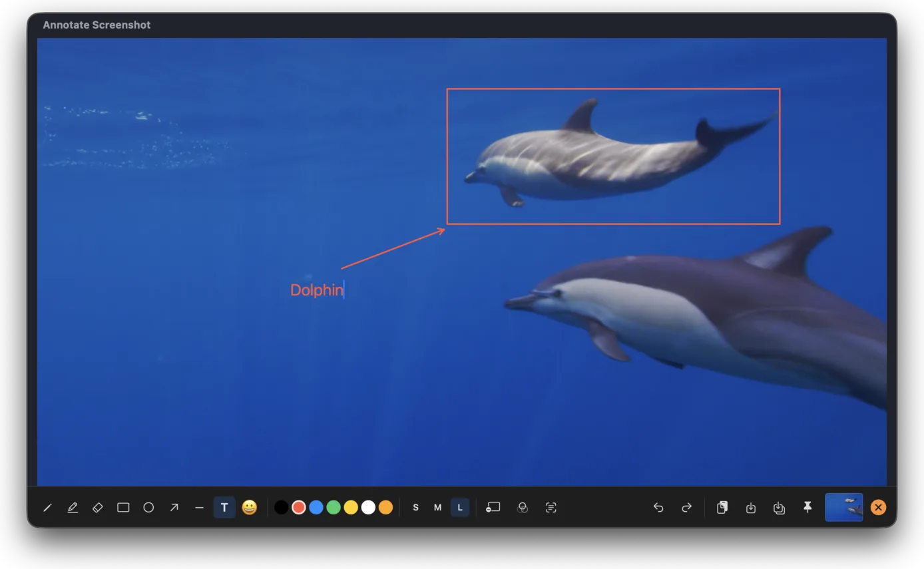Choose the orange color swatch
Screen dimensions: 924x569
[x=385, y=508]
